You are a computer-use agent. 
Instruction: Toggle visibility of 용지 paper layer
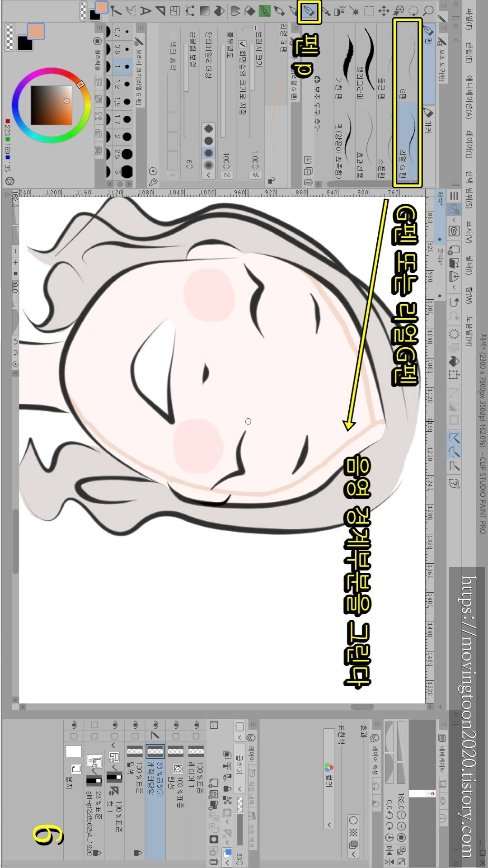[74, 725]
